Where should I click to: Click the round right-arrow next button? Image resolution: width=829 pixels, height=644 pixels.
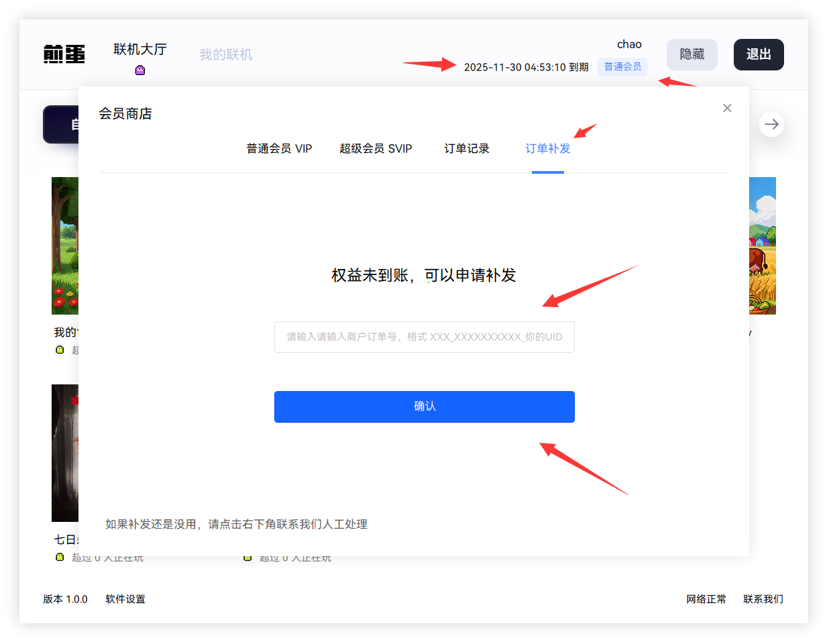[771, 124]
